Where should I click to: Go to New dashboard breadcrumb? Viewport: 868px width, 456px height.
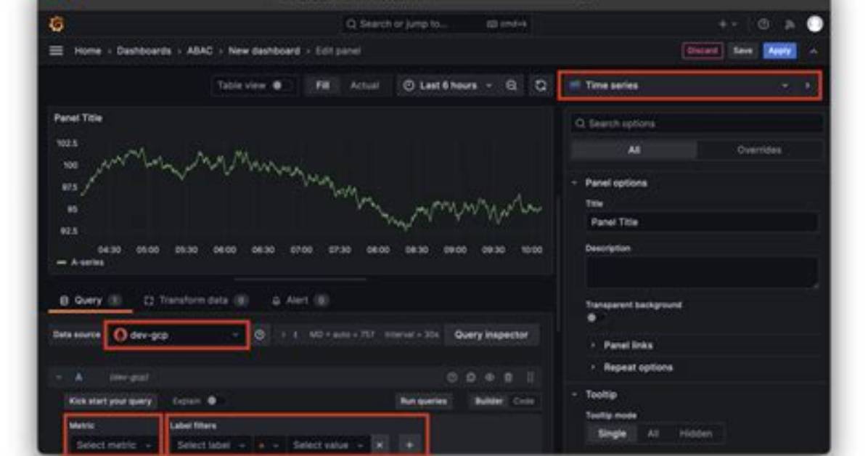click(264, 51)
